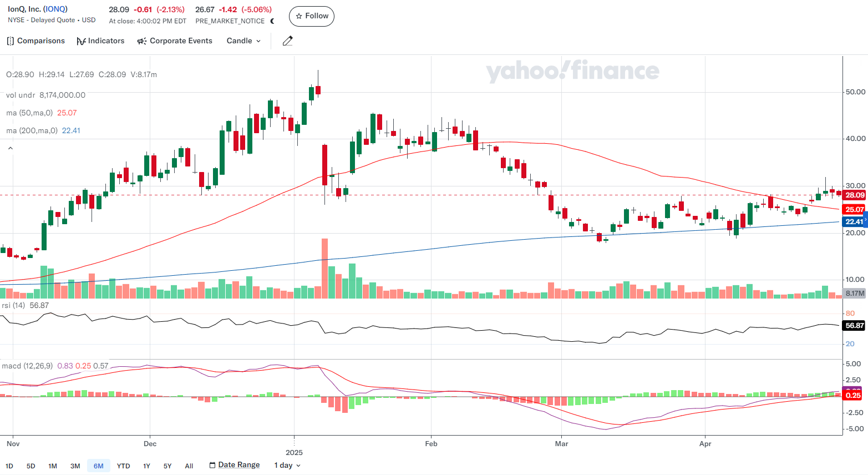Viewport: 868px width, 475px height.
Task: Select the 1M time range
Action: pos(53,466)
